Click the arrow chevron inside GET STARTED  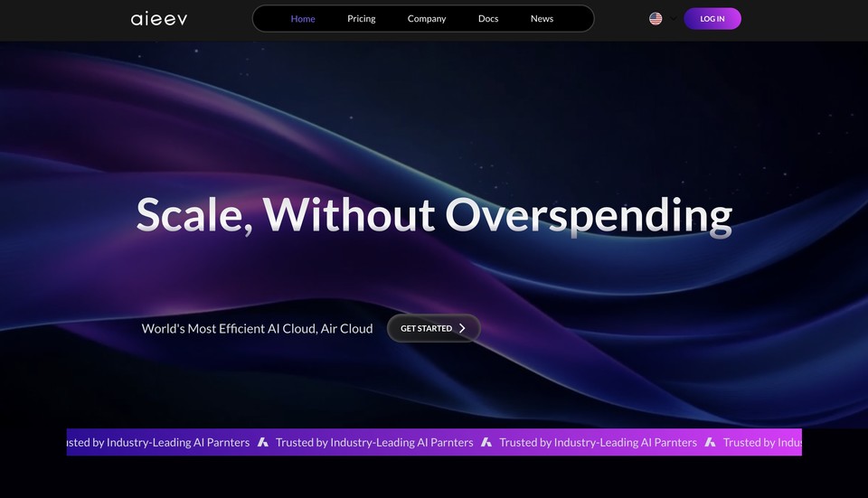[462, 329]
